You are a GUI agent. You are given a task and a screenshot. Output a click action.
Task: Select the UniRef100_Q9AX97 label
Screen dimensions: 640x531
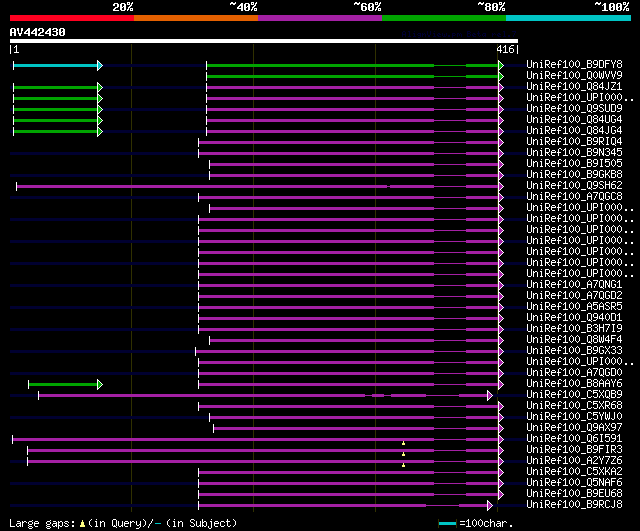[x=574, y=427]
